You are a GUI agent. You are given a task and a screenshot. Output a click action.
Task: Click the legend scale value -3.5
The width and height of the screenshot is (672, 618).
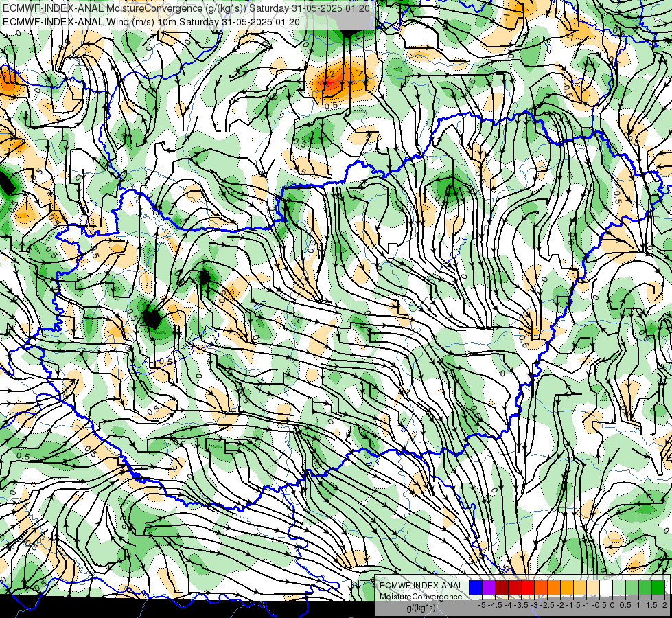click(522, 605)
